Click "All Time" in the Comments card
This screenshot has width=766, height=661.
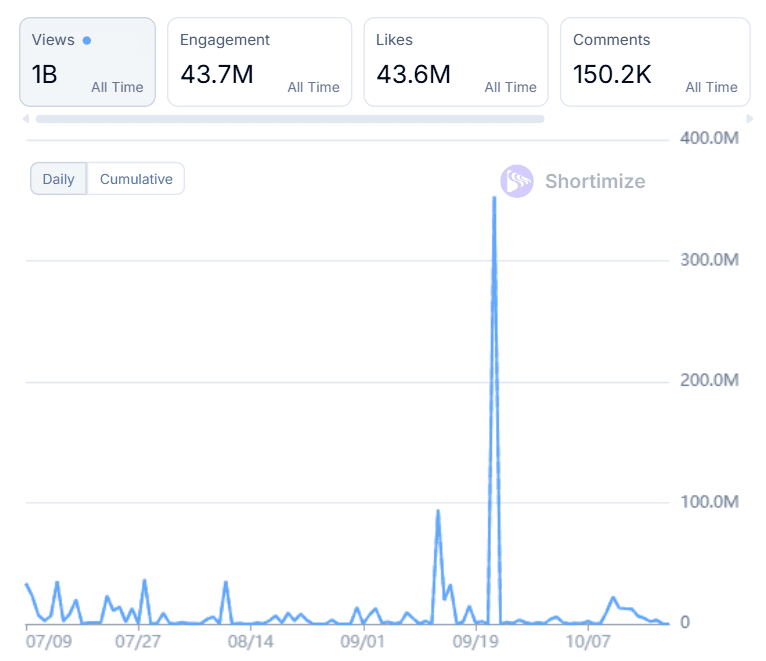click(x=711, y=87)
